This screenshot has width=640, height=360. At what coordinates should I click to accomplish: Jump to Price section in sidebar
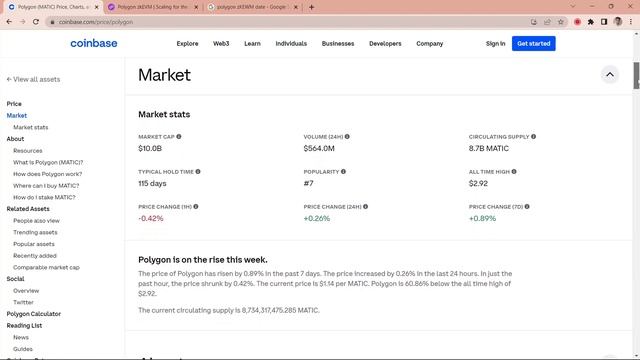[x=14, y=104]
